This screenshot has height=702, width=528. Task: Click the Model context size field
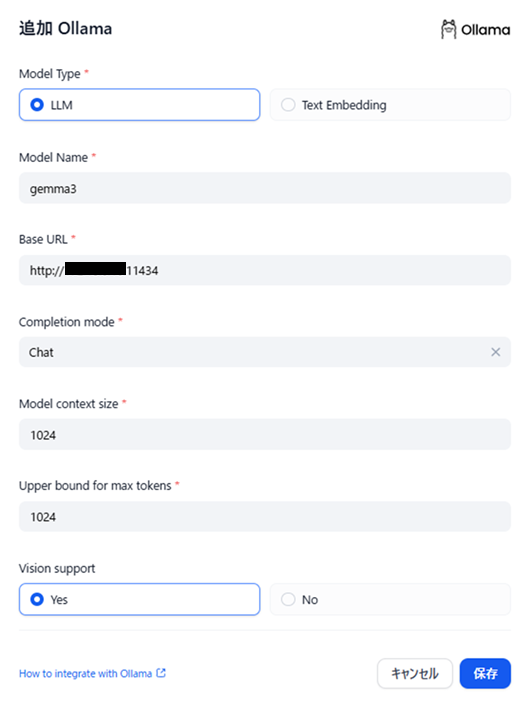click(265, 434)
